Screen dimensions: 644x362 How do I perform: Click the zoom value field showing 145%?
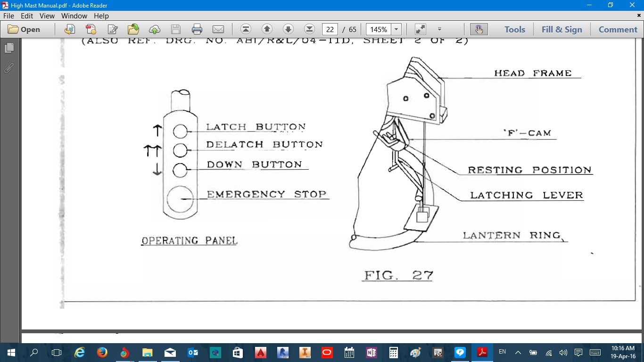[379, 29]
